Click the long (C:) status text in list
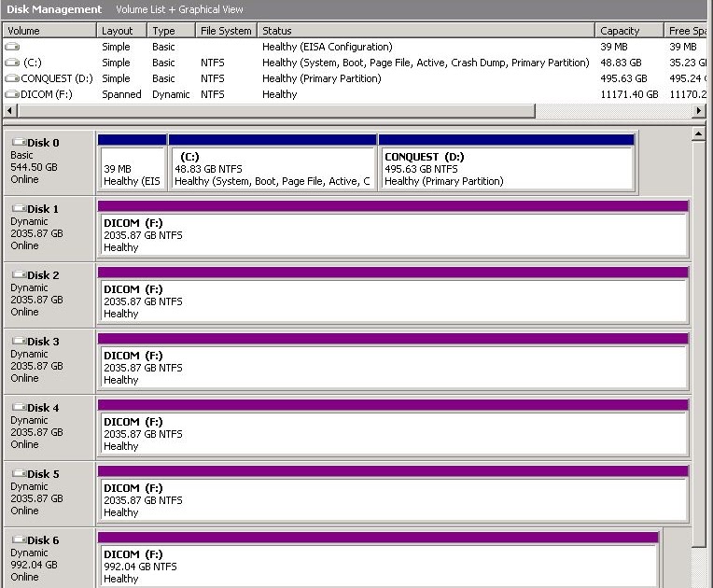This screenshot has width=713, height=588. click(426, 63)
